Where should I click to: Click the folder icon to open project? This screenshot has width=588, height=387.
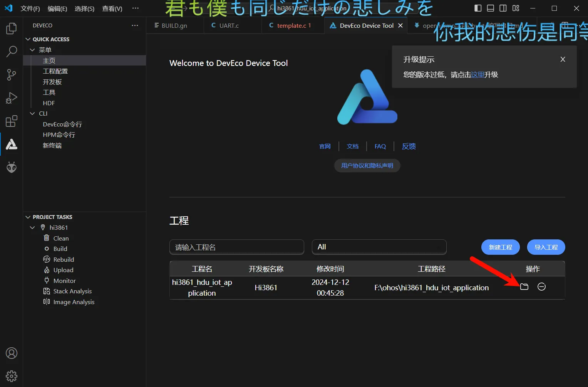(x=524, y=287)
